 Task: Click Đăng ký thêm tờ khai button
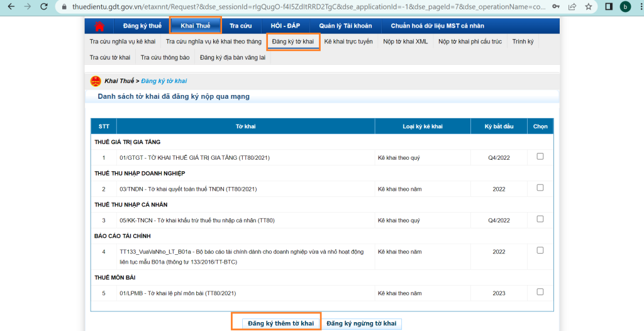point(281,323)
